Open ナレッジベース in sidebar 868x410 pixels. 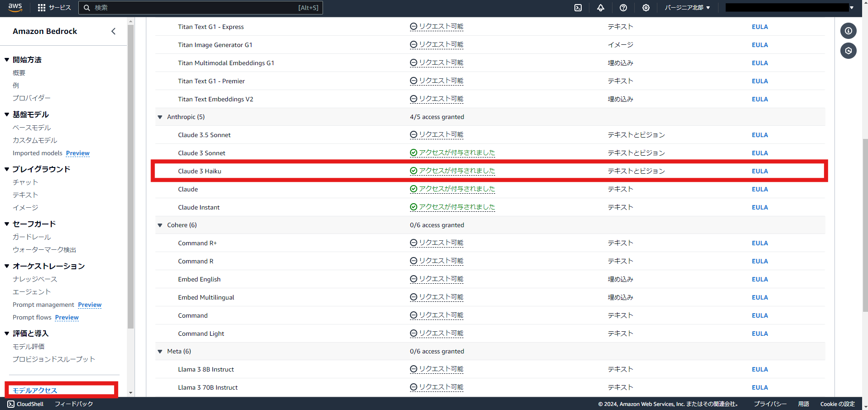click(x=35, y=279)
